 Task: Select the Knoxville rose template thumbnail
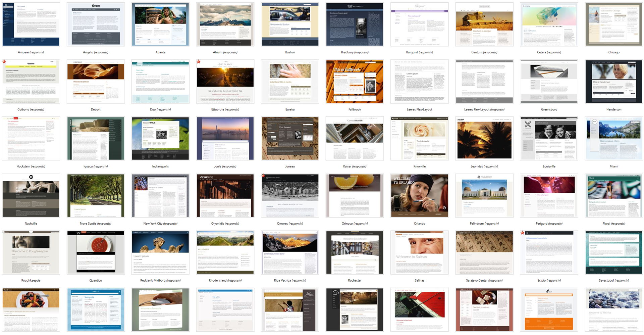419,138
